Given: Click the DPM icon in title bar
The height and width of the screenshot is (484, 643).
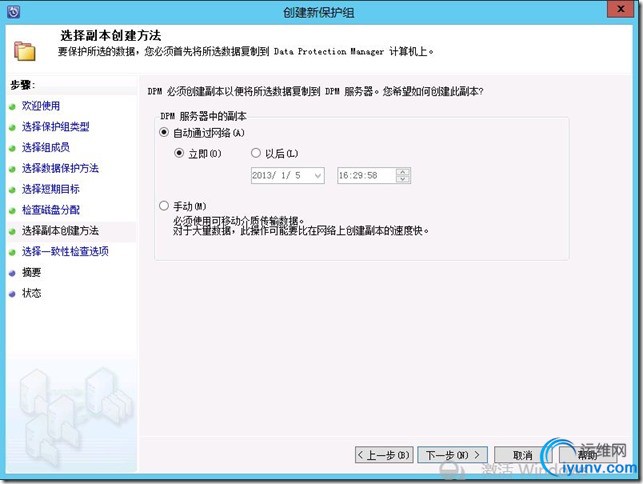Looking at the screenshot, I should [x=13, y=11].
